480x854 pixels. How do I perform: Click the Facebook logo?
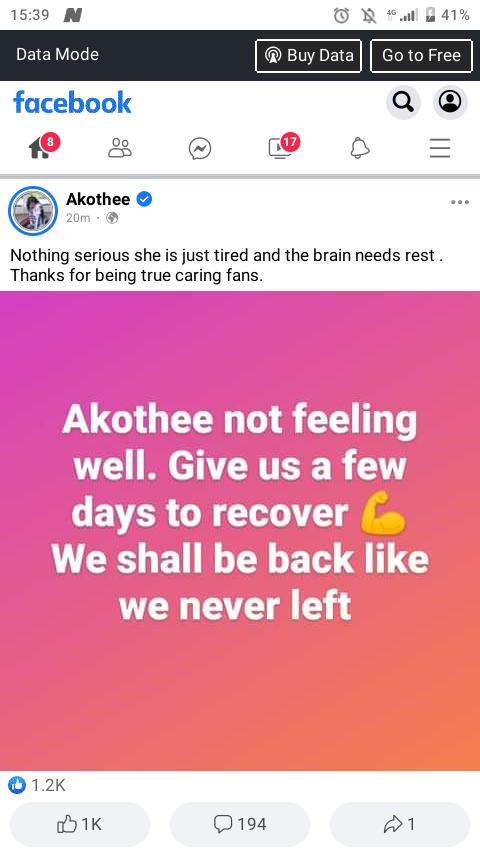[x=72, y=102]
